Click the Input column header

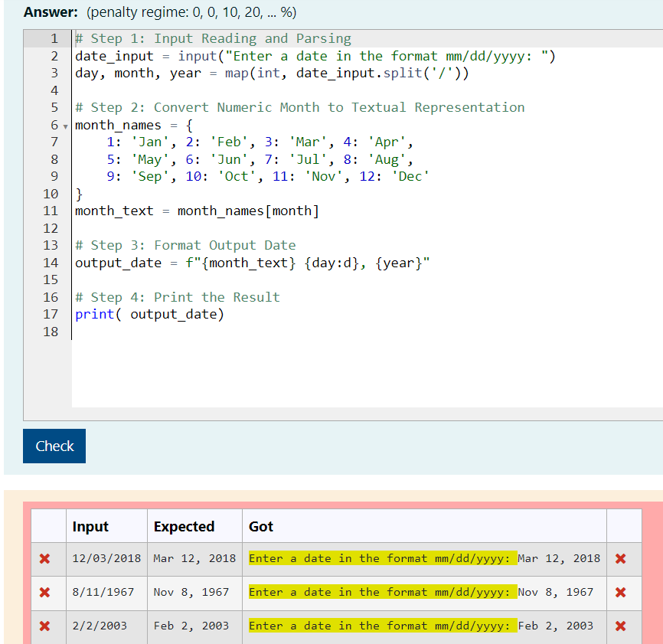(x=90, y=526)
